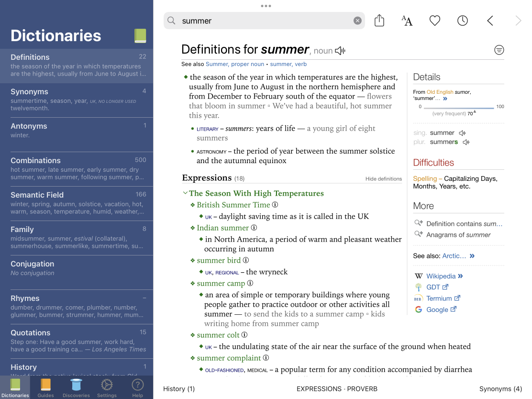Select Rhymes in sidebar

77,307
